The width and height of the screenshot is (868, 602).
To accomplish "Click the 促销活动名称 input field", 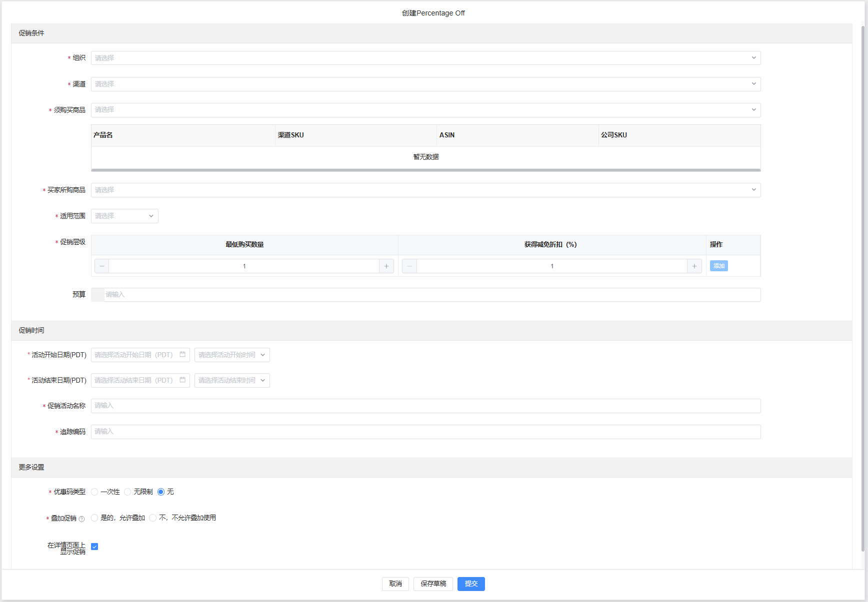I will 425,406.
